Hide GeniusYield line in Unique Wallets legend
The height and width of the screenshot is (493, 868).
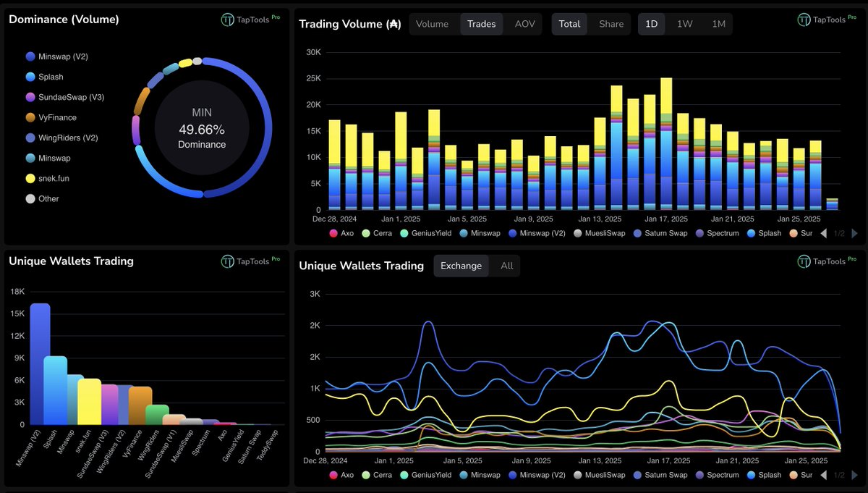(x=426, y=475)
